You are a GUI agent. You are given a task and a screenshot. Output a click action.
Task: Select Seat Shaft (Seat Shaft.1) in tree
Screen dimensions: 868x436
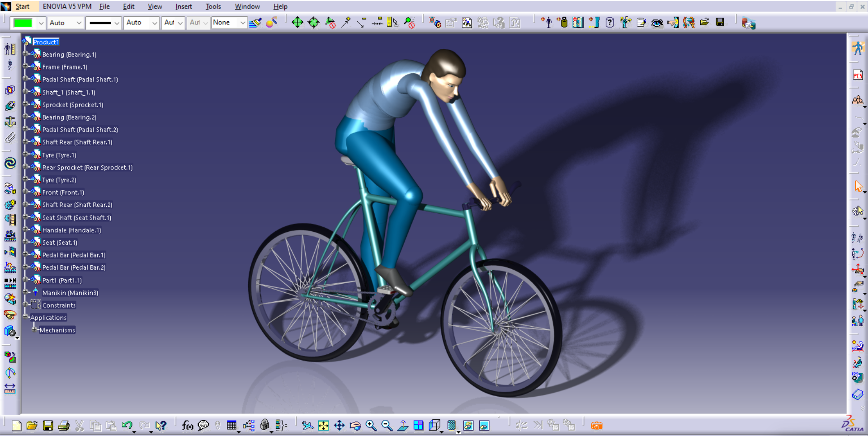click(x=77, y=217)
